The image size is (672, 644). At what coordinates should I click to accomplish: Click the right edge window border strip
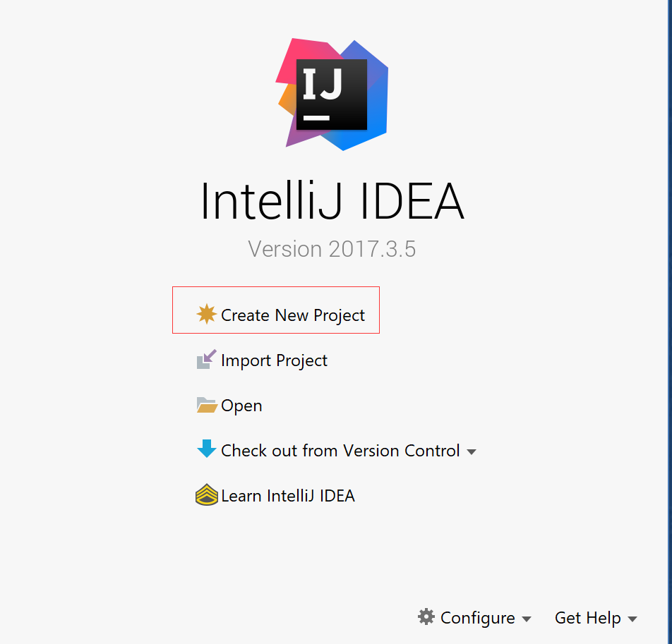click(x=670, y=322)
